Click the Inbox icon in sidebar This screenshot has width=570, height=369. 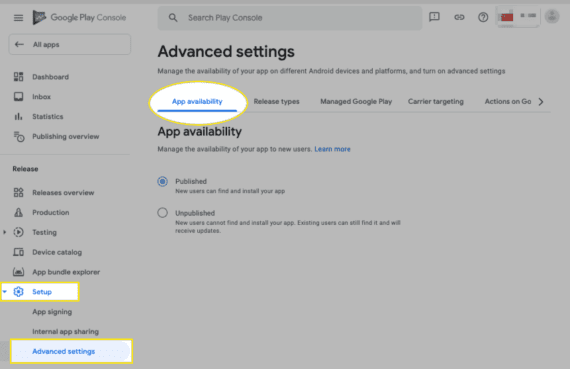(x=19, y=97)
